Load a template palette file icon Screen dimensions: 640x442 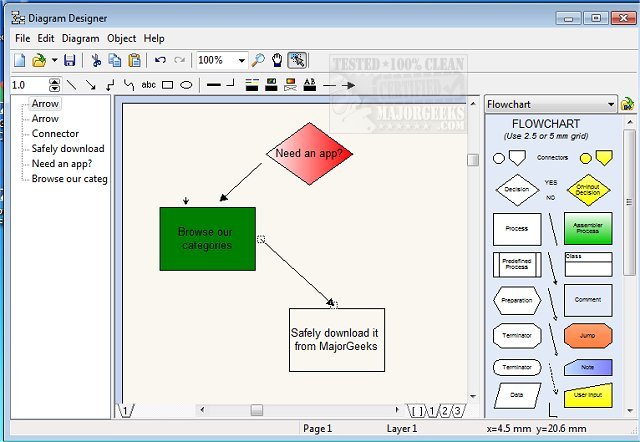click(x=627, y=104)
